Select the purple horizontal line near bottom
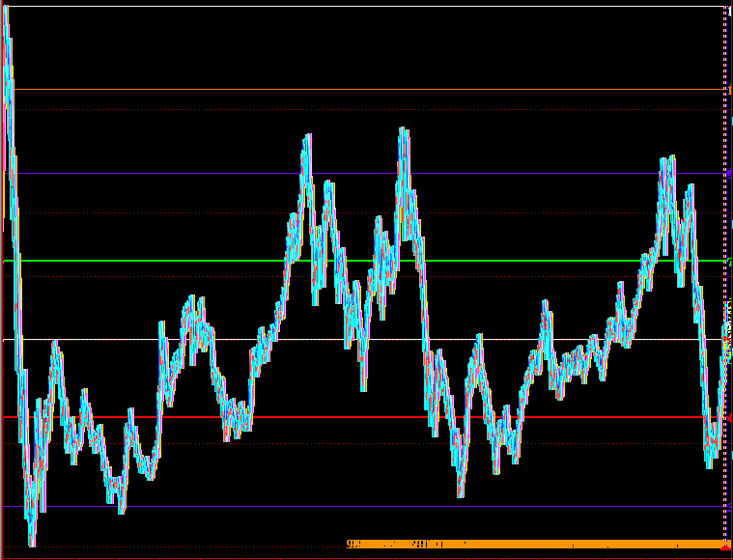This screenshot has width=733, height=560. click(x=290, y=506)
